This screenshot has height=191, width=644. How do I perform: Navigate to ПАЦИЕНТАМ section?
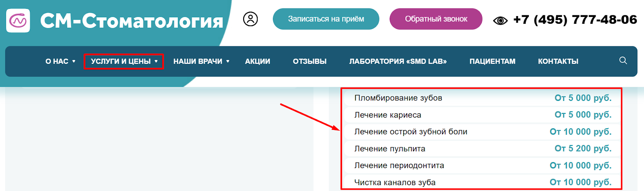pos(492,62)
